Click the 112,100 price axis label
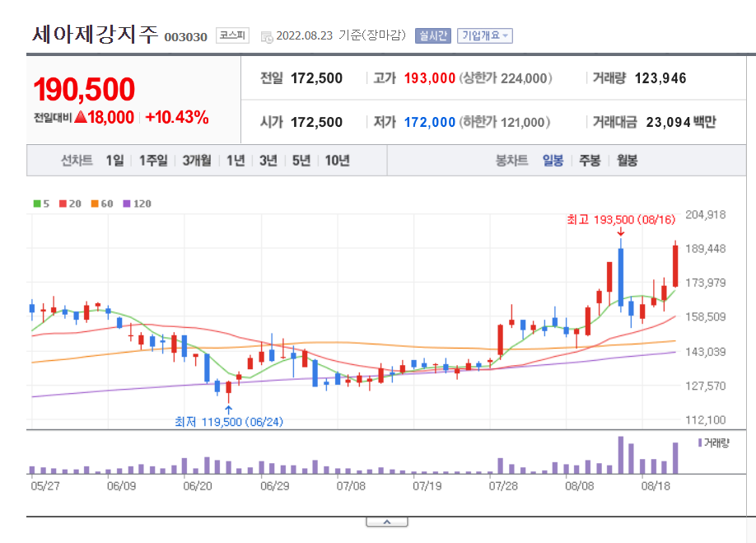The height and width of the screenshot is (543, 756). click(706, 420)
